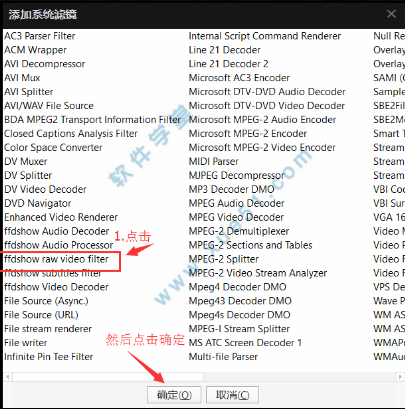The height and width of the screenshot is (409, 405).
Task: Select Microsoft DTV-DVD Video Decoder
Action: click(x=267, y=106)
